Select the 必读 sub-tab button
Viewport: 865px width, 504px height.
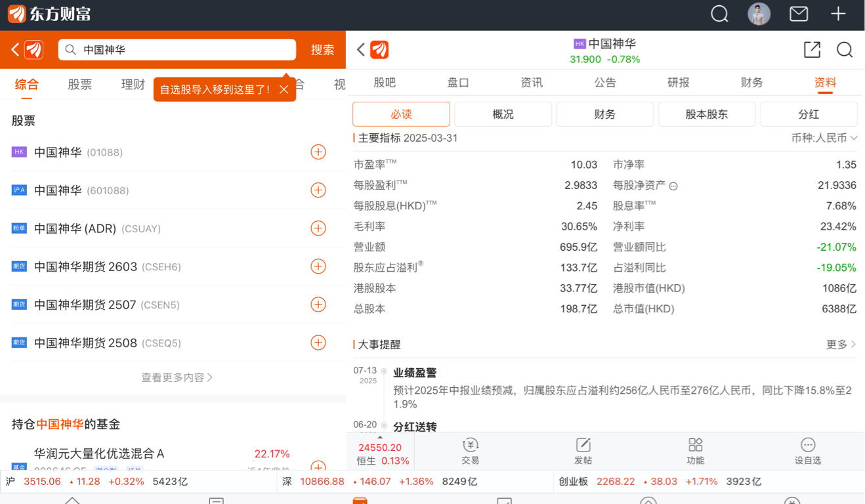point(401,114)
